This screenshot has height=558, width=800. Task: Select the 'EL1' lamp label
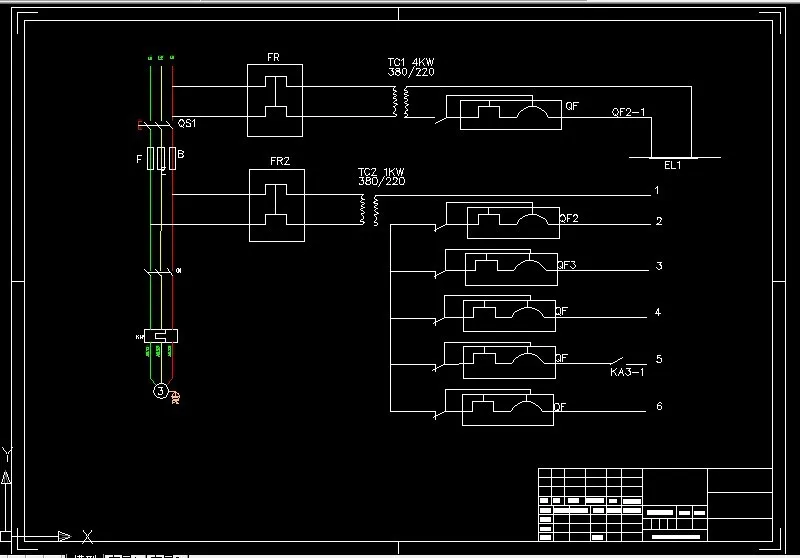click(x=672, y=165)
